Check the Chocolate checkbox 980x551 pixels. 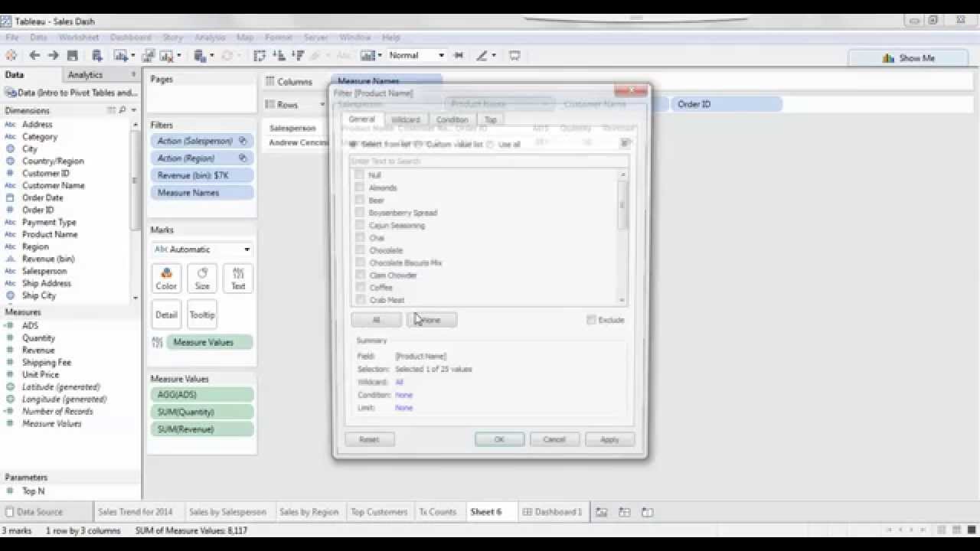[x=359, y=249]
